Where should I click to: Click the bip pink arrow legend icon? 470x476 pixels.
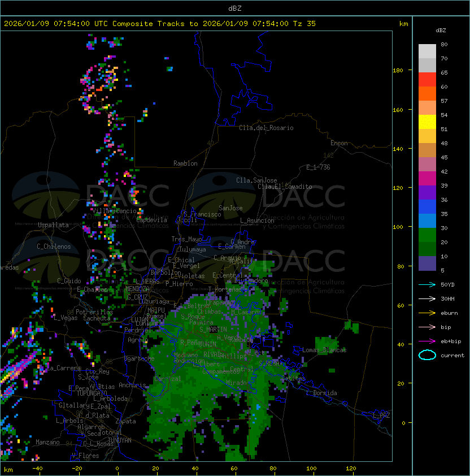pos(427,327)
